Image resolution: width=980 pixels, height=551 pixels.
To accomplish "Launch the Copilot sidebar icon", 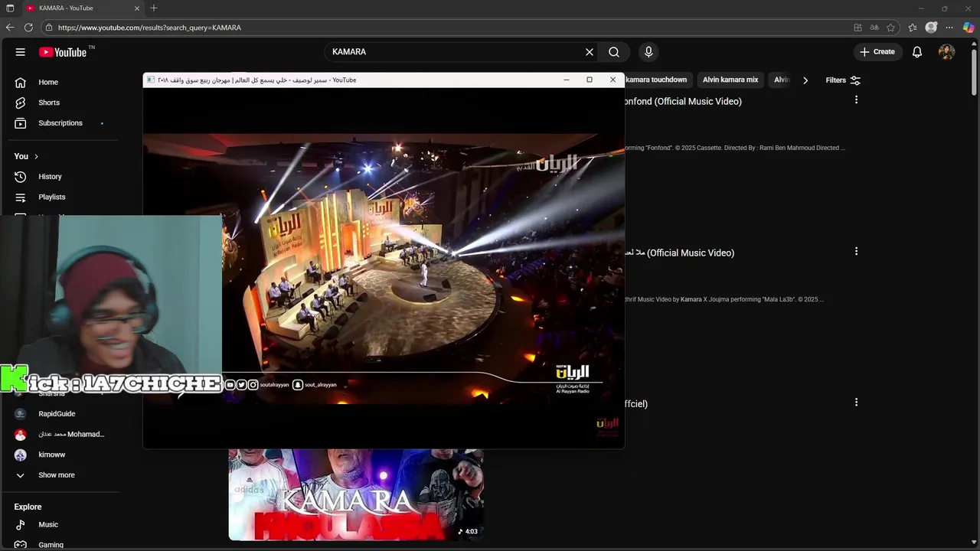I will pos(969,28).
